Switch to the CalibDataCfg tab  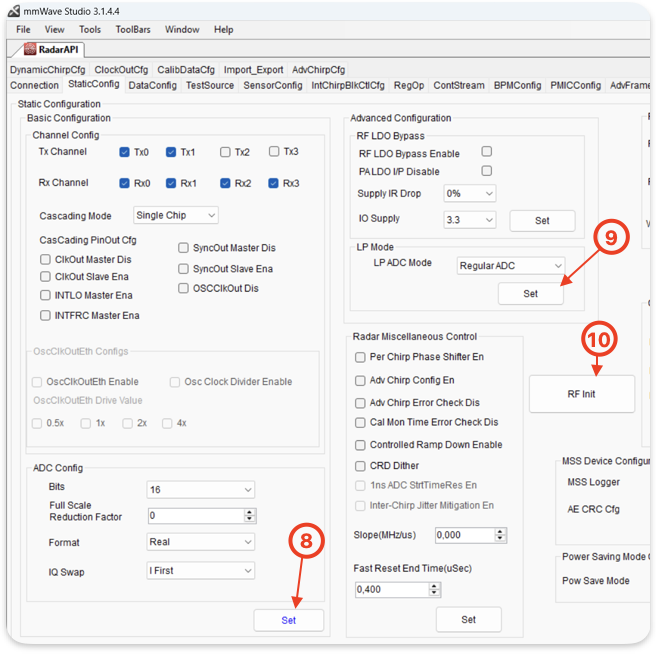[186, 70]
